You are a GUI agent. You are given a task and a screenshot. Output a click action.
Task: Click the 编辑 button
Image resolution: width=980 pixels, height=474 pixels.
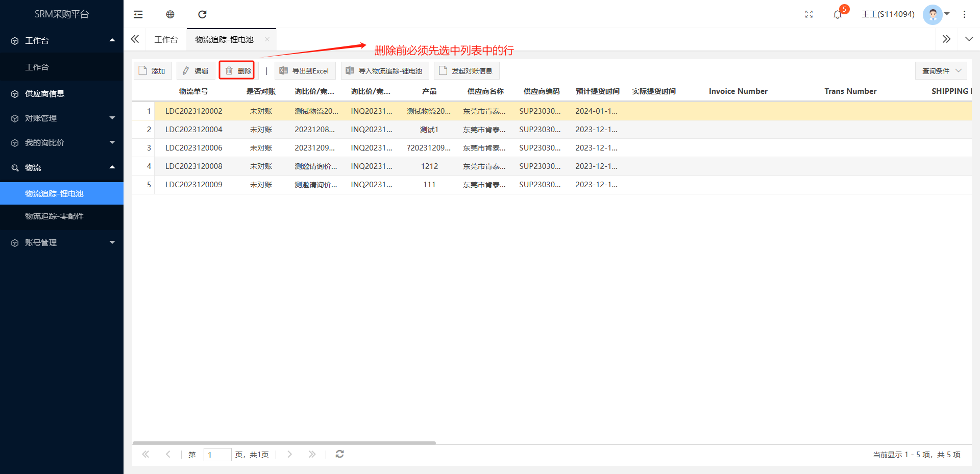pos(195,70)
